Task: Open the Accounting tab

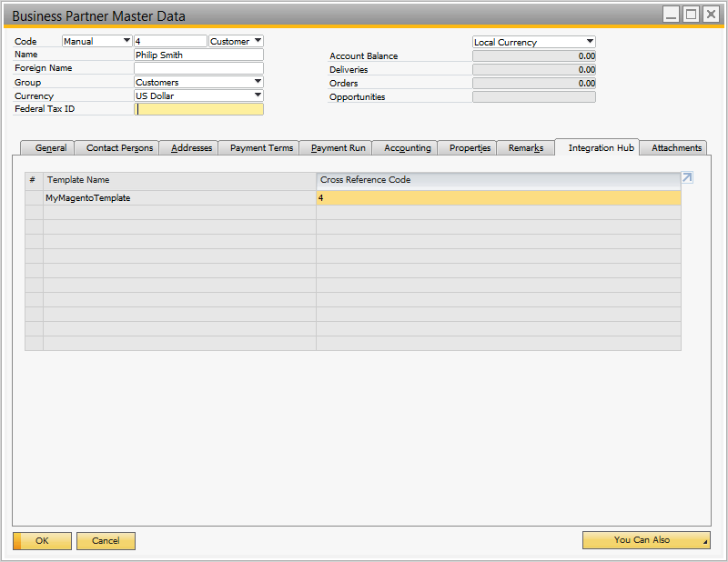Action: pyautogui.click(x=407, y=147)
